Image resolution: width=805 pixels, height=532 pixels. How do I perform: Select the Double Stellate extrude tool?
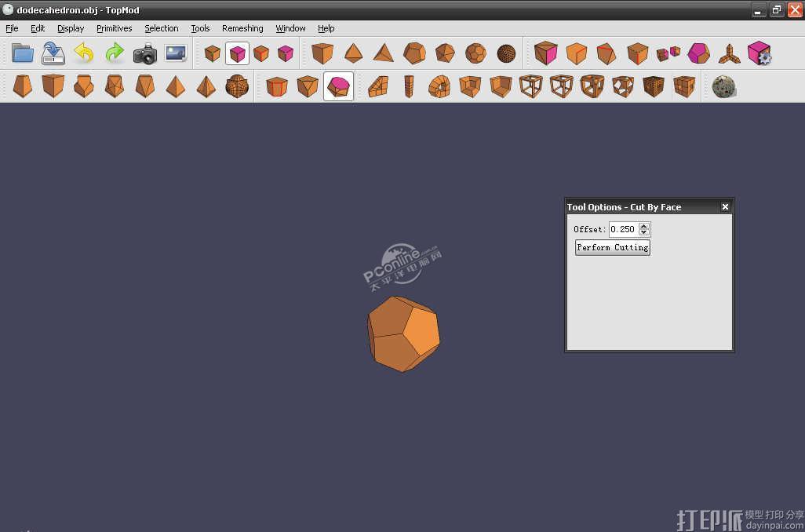pos(206,86)
